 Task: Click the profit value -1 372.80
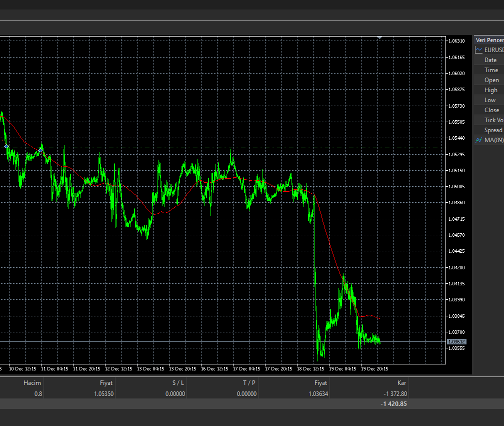coord(395,394)
